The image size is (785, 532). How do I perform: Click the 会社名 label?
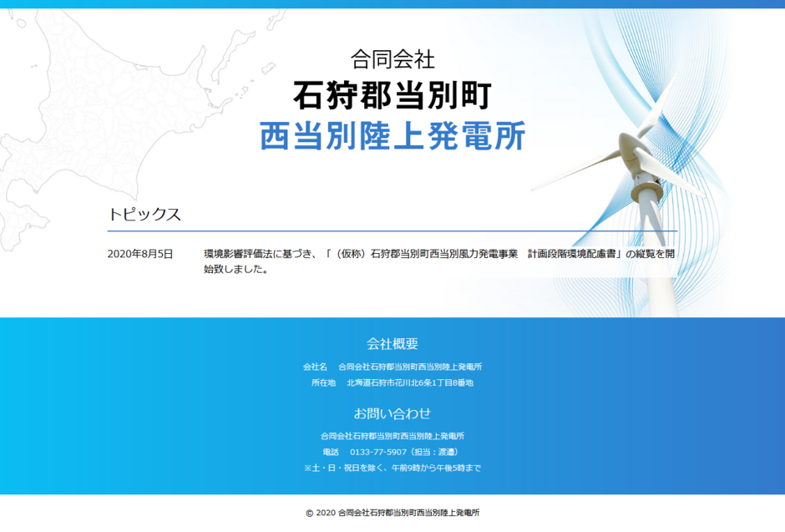(315, 367)
